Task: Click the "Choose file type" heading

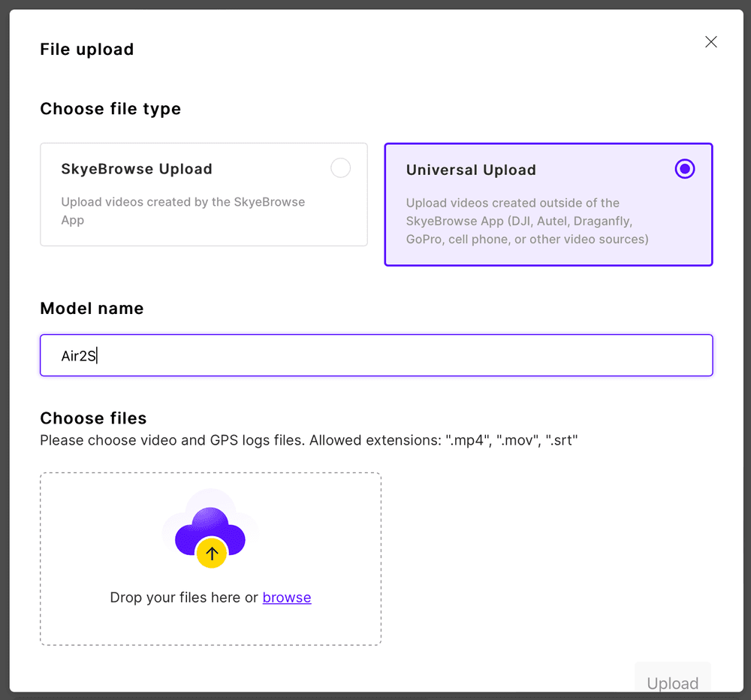Action: coord(110,109)
